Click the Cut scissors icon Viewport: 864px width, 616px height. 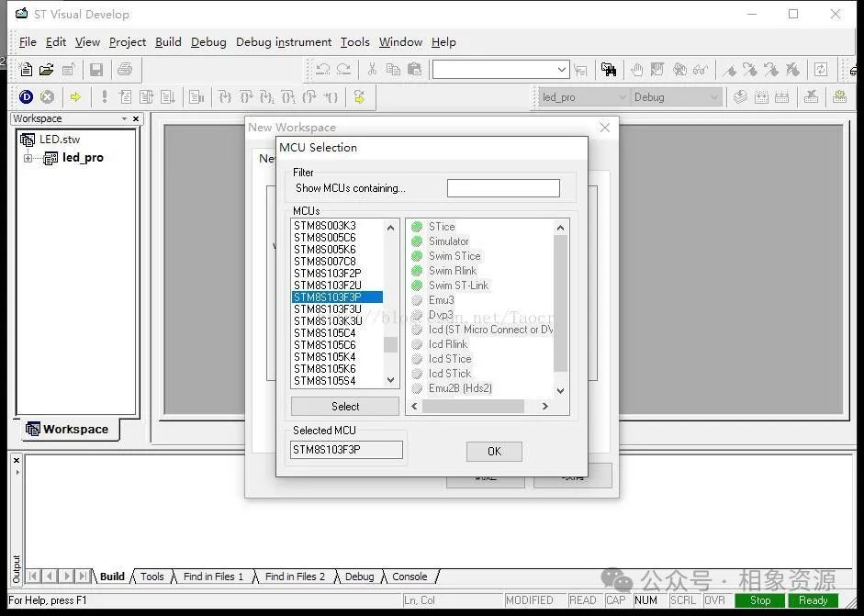point(373,70)
